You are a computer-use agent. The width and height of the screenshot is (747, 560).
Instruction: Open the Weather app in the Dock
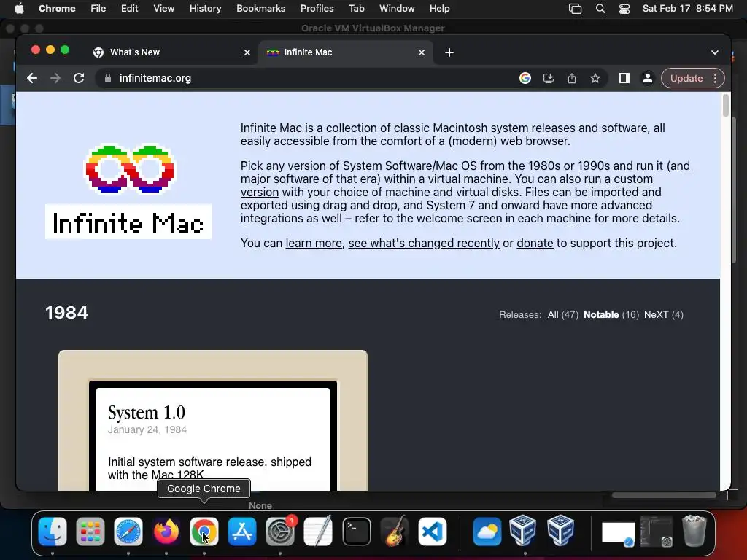(487, 532)
